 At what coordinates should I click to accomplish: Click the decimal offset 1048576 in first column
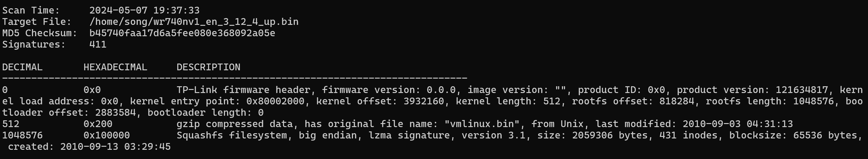click(x=22, y=135)
